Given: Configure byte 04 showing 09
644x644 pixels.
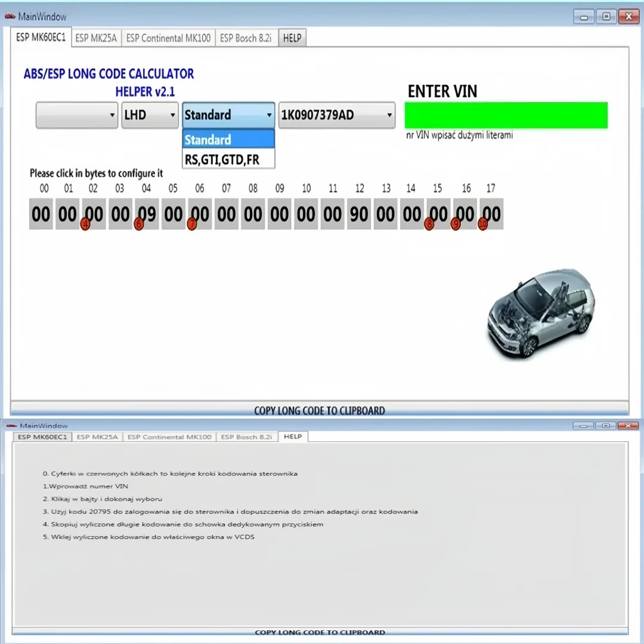Looking at the screenshot, I should tap(147, 214).
